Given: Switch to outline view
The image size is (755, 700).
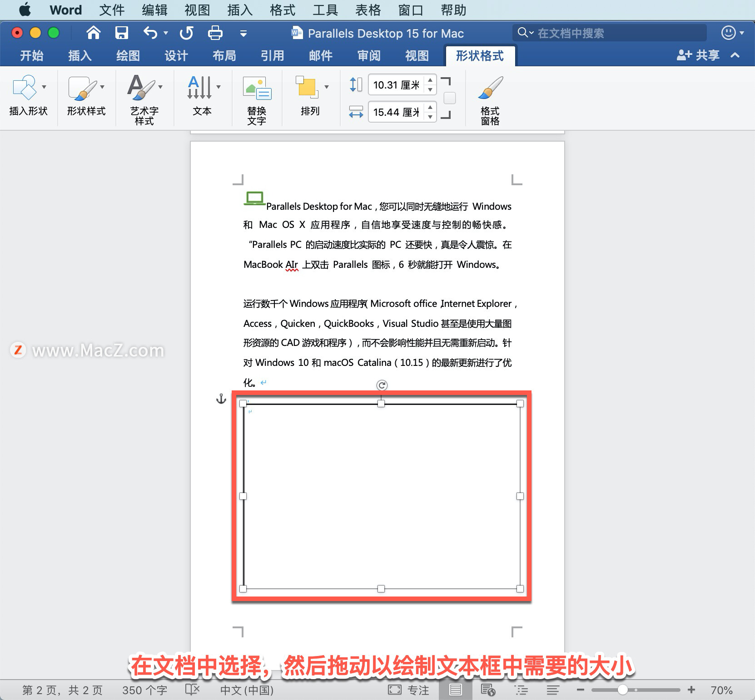Looking at the screenshot, I should point(521,690).
